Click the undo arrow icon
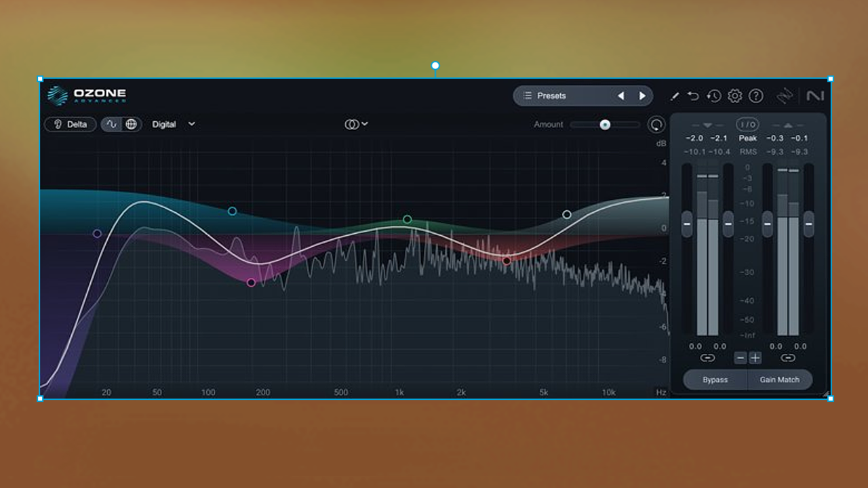Screen dimensions: 868x488 click(x=693, y=96)
